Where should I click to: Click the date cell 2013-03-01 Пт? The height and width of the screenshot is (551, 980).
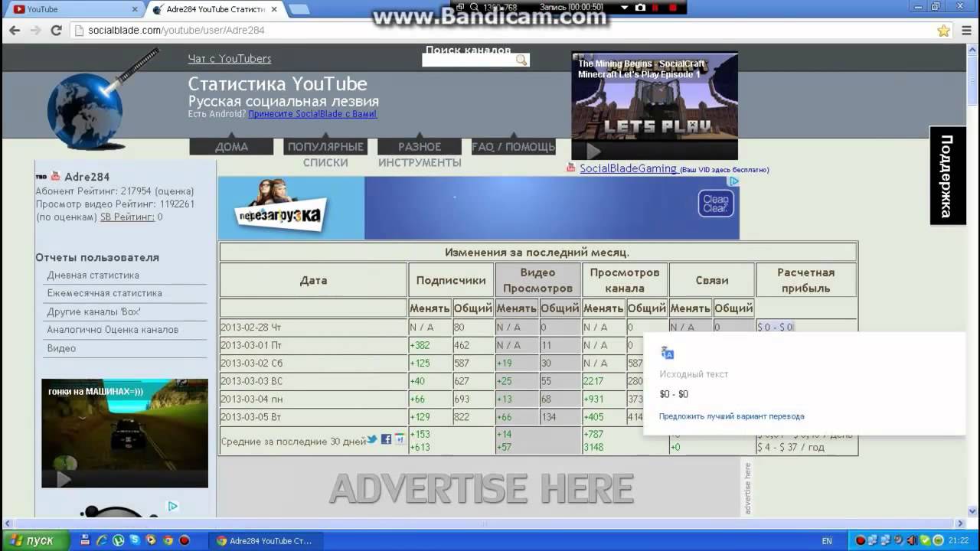[313, 345]
